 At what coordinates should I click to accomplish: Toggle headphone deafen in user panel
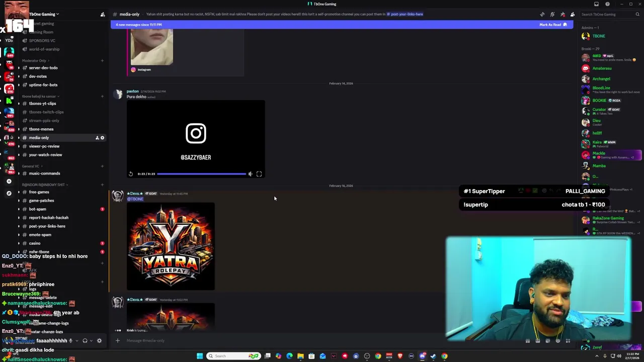(x=85, y=340)
